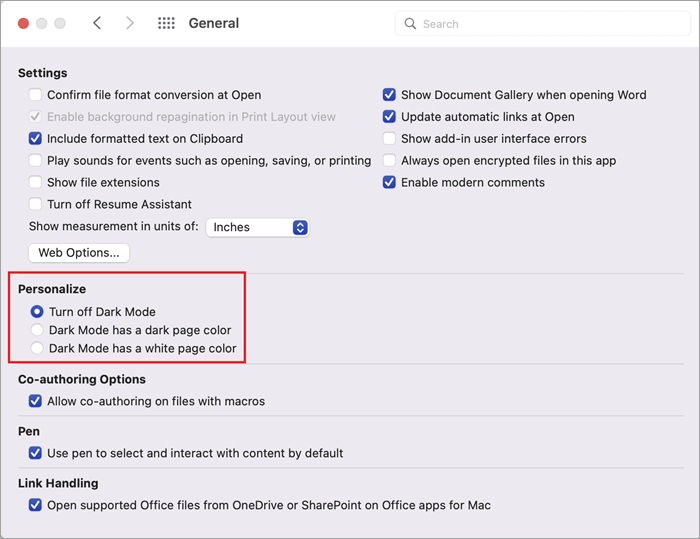Enable Show add-in user interface errors
This screenshot has width=700, height=539.
[390, 139]
